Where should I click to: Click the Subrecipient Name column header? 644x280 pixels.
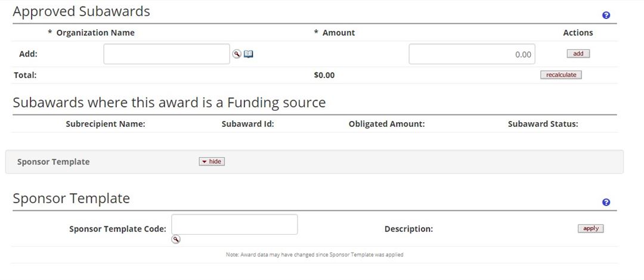[x=106, y=125]
